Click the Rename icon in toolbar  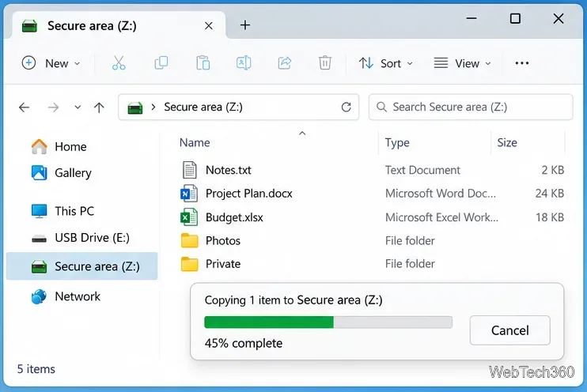(244, 63)
